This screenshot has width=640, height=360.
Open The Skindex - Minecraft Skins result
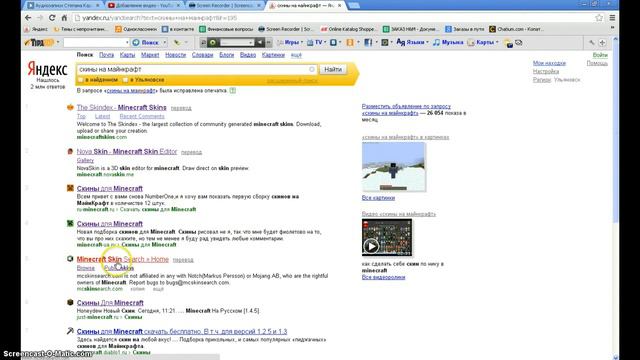point(122,107)
